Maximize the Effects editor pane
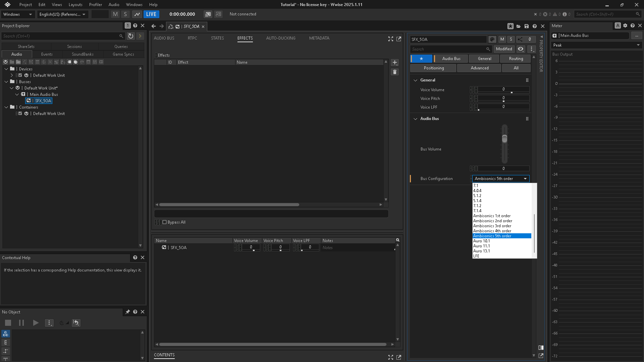The image size is (644, 362). click(391, 39)
